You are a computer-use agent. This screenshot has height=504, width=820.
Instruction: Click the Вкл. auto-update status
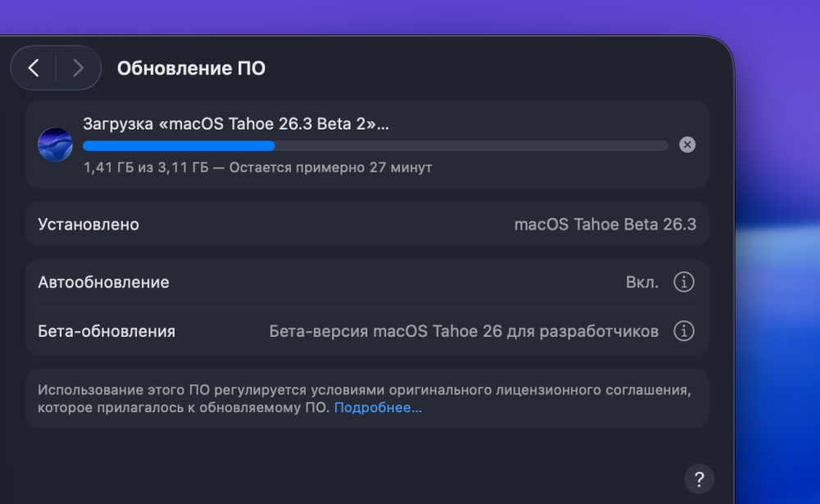[642, 283]
